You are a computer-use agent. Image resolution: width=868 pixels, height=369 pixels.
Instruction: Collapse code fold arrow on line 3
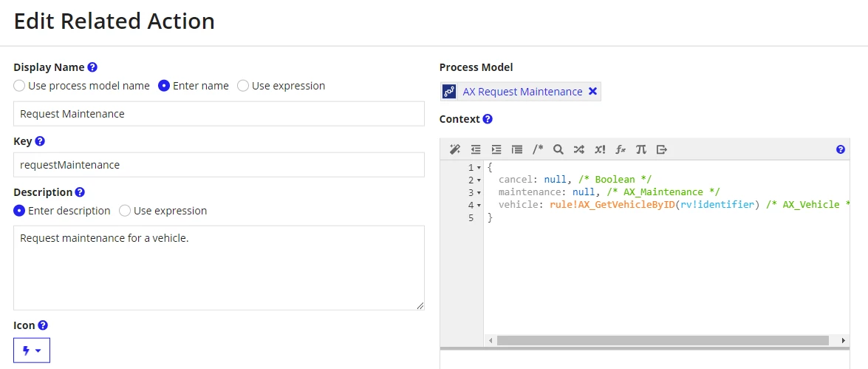point(479,193)
